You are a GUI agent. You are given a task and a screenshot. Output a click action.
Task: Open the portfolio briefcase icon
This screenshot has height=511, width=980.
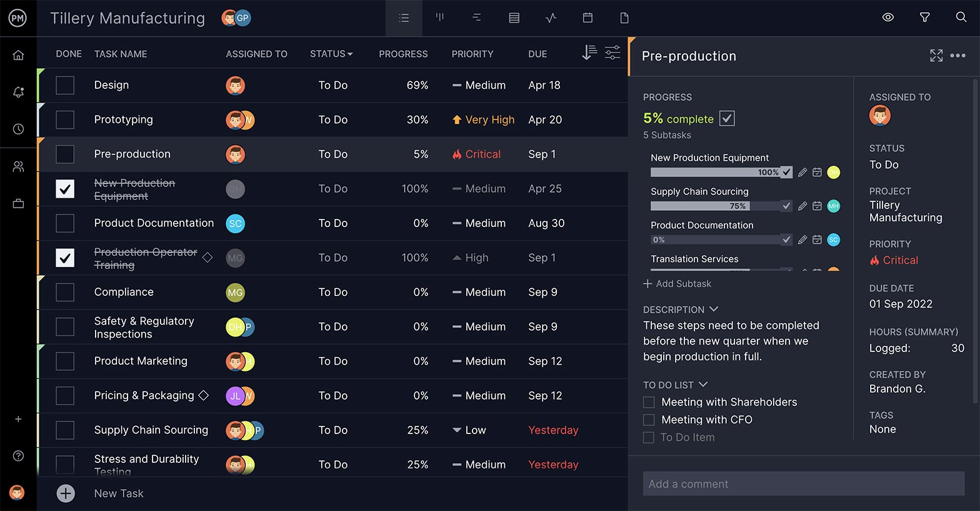pyautogui.click(x=18, y=204)
